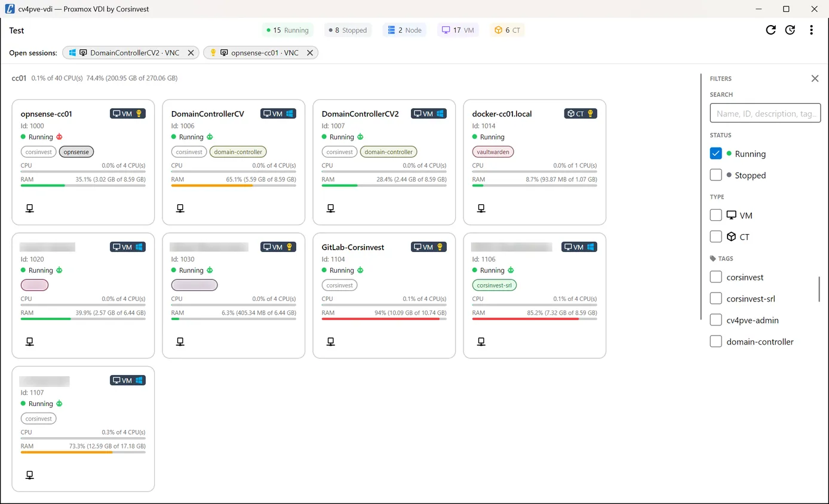This screenshot has height=504, width=829.
Task: Click the 6 CT summary badge
Action: tap(507, 30)
